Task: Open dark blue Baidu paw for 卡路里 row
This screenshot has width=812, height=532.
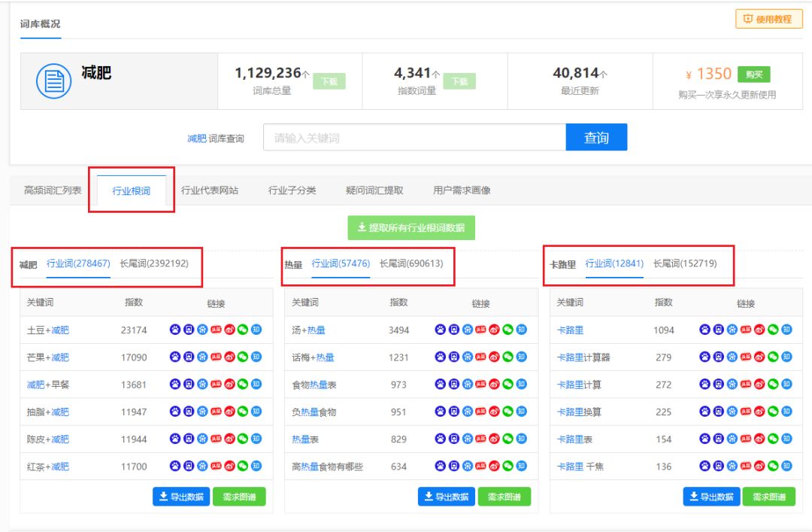Action: [x=704, y=330]
